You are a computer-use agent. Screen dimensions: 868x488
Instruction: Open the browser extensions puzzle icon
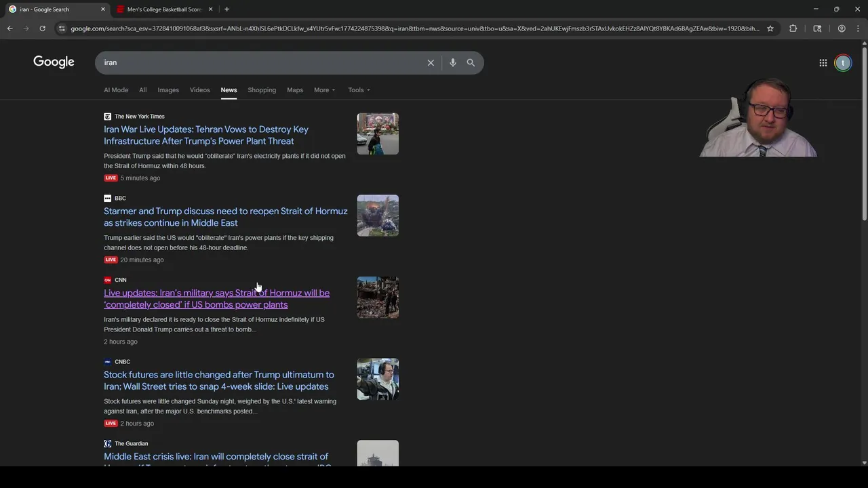(793, 28)
